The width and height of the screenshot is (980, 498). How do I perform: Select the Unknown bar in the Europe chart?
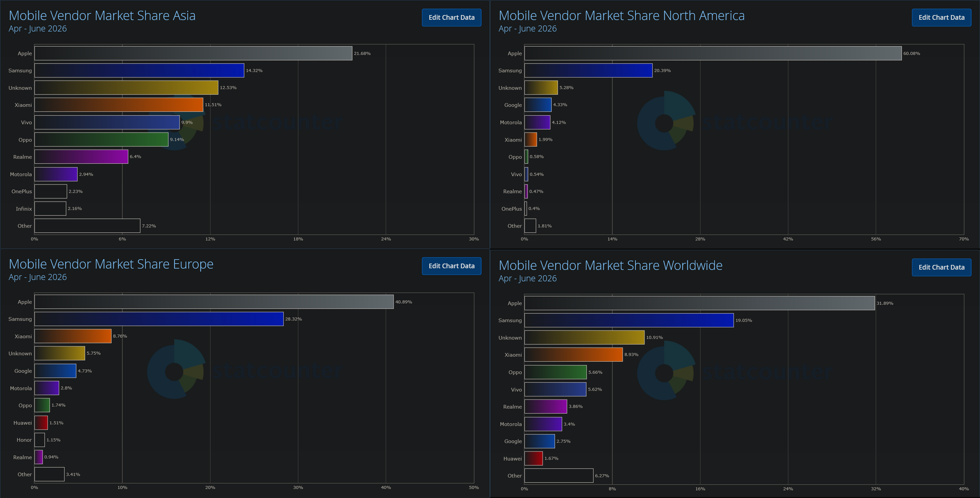(60, 353)
